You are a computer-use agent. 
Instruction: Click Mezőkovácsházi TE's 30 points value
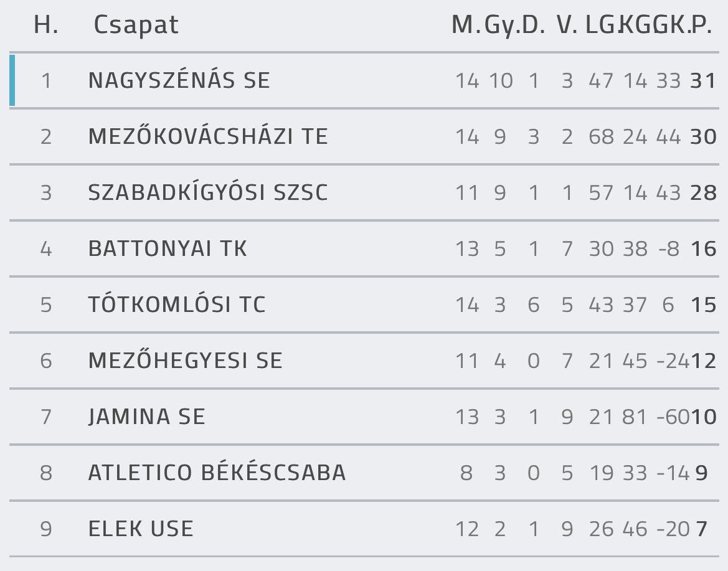pos(703,137)
